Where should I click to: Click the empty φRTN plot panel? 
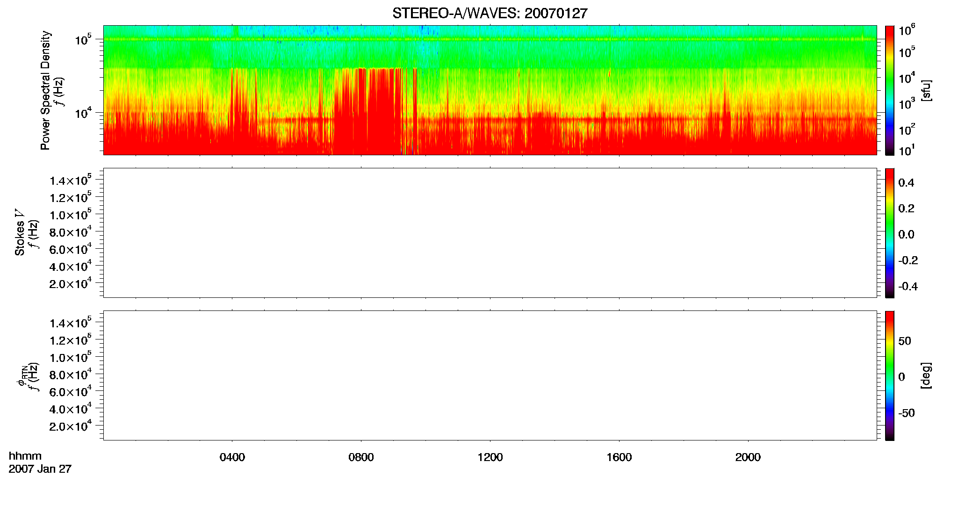[x=490, y=375]
